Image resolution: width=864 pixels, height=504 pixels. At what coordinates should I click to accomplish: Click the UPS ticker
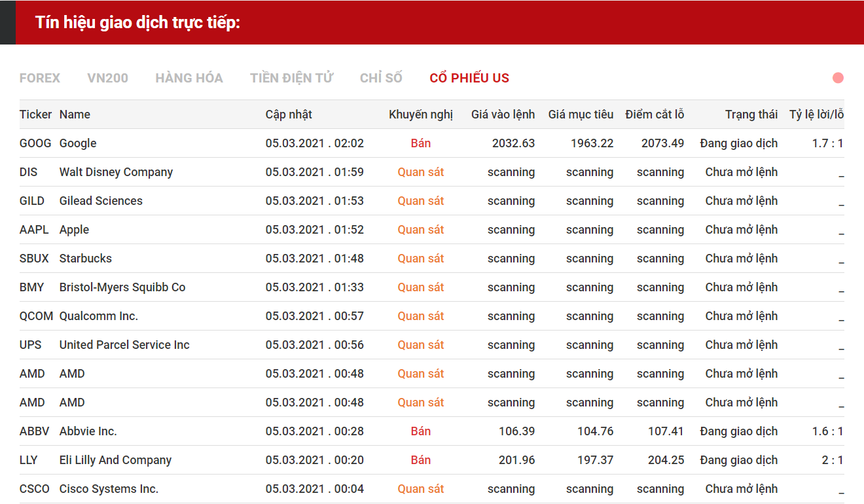[x=30, y=345]
